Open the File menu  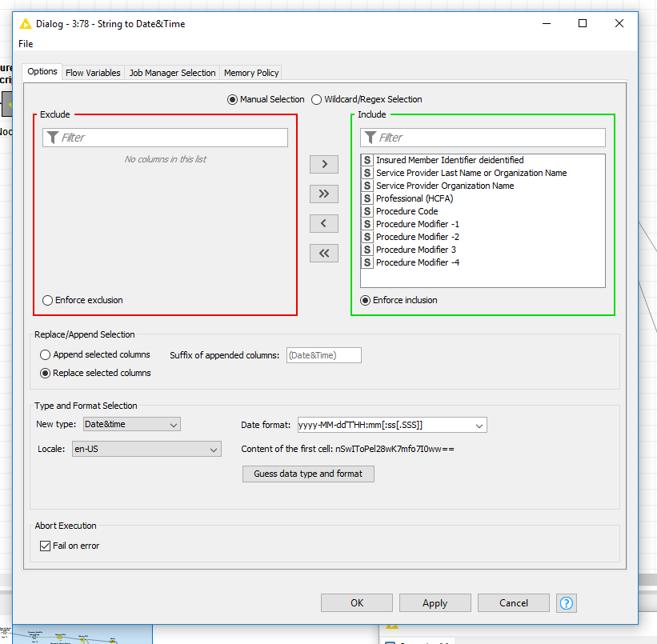pyautogui.click(x=25, y=44)
